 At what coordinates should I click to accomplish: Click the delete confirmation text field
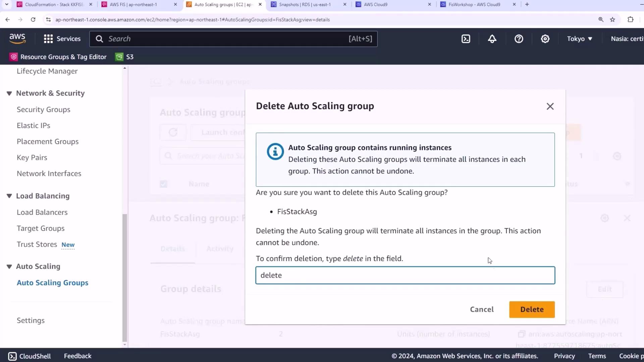[x=405, y=276]
